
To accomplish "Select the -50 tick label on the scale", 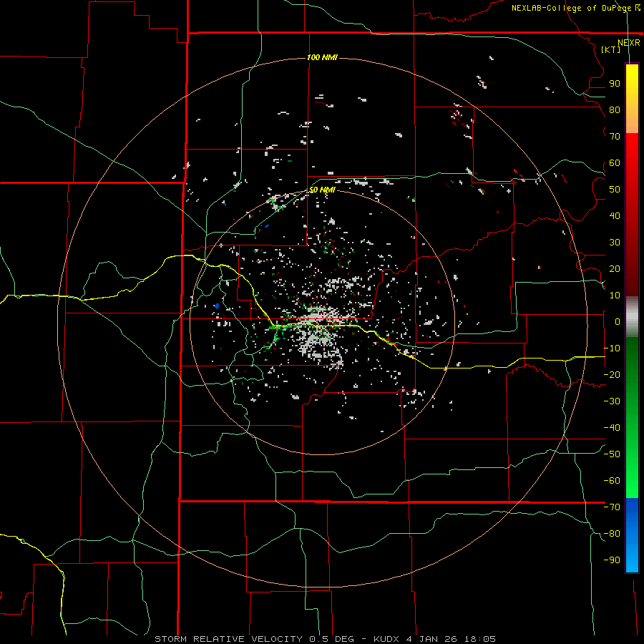I will pyautogui.click(x=612, y=454).
